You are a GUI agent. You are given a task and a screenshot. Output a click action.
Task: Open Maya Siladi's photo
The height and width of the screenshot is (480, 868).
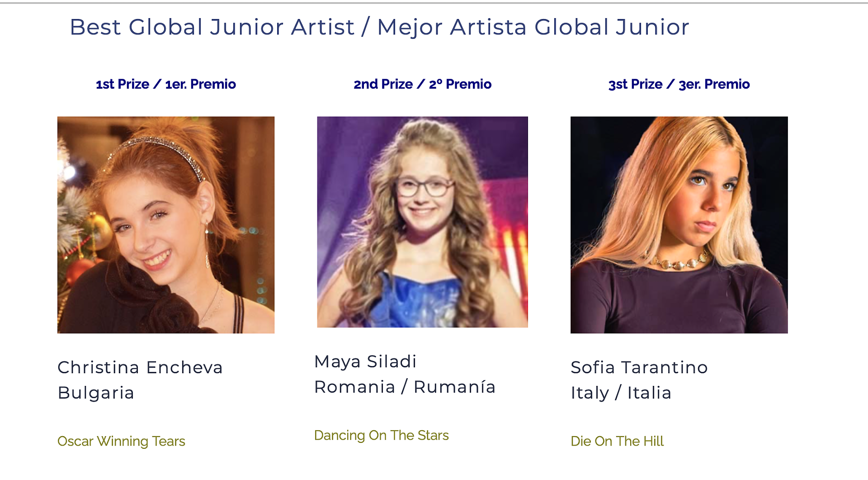pos(422,222)
